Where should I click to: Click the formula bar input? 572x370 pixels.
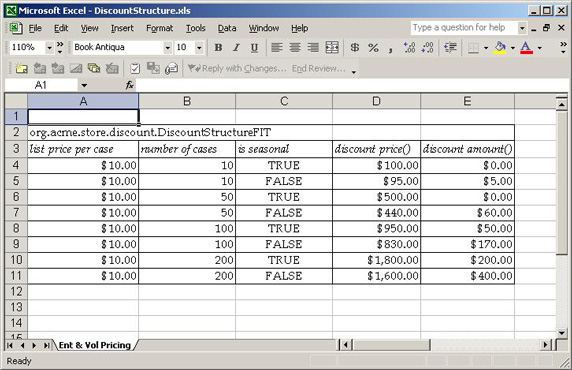click(x=352, y=85)
